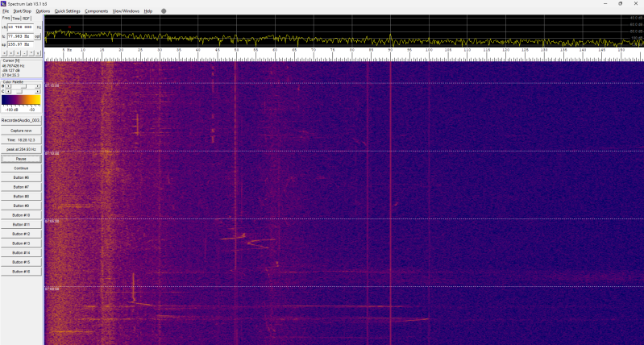Switch to the RDF tab

point(27,19)
